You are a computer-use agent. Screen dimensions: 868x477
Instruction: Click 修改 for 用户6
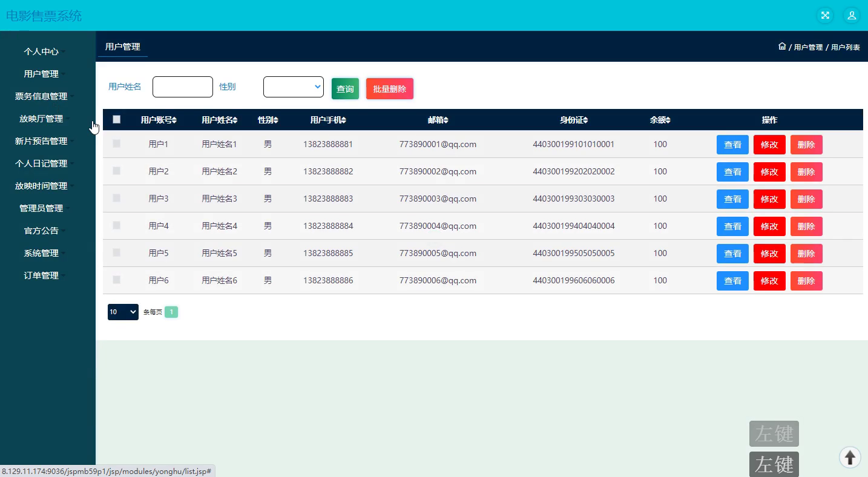point(769,281)
